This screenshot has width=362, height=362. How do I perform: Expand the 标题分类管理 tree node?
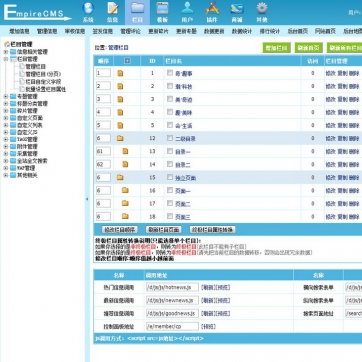coord(6,104)
